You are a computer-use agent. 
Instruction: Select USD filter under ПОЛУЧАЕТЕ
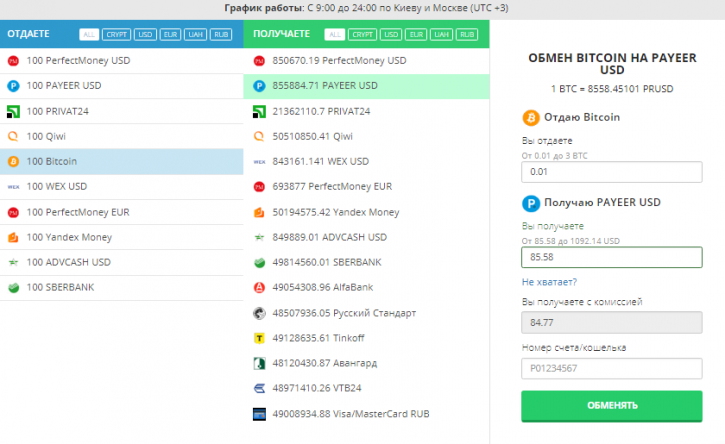click(x=391, y=35)
